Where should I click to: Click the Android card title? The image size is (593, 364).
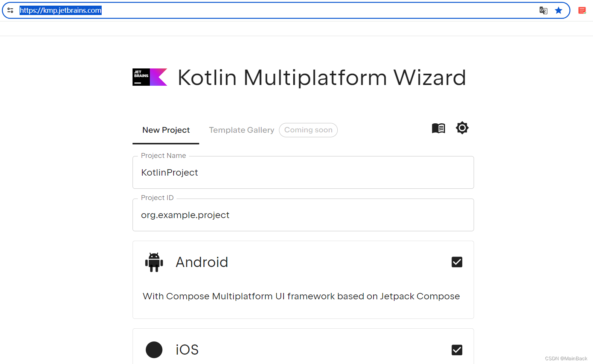tap(202, 262)
